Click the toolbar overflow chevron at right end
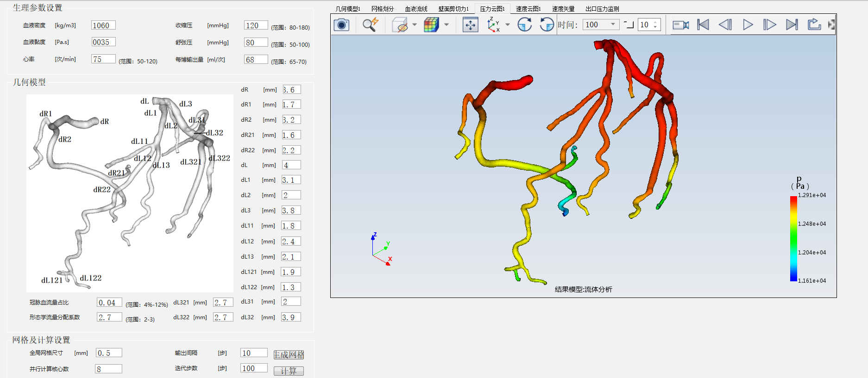This screenshot has width=868, height=378. coord(831,25)
